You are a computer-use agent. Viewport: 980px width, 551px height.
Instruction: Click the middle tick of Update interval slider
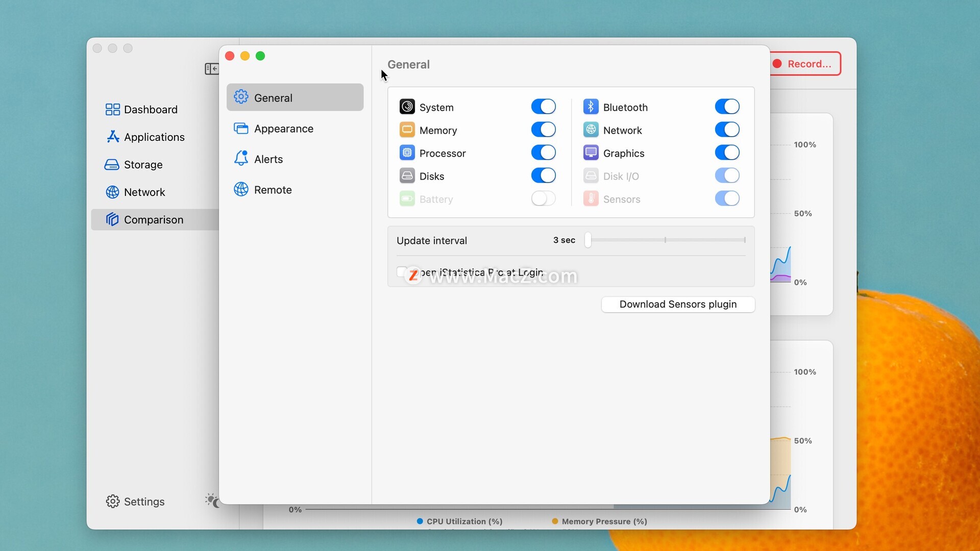coord(665,240)
